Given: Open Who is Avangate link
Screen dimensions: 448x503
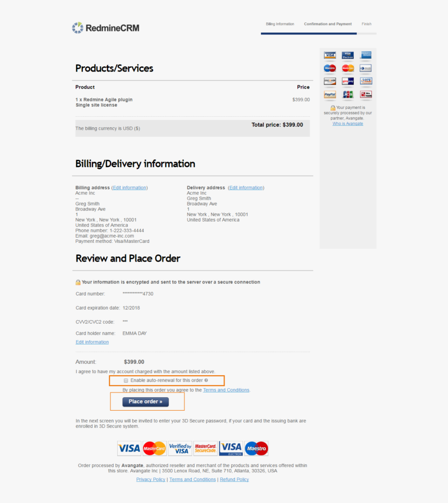Looking at the screenshot, I should tap(347, 124).
